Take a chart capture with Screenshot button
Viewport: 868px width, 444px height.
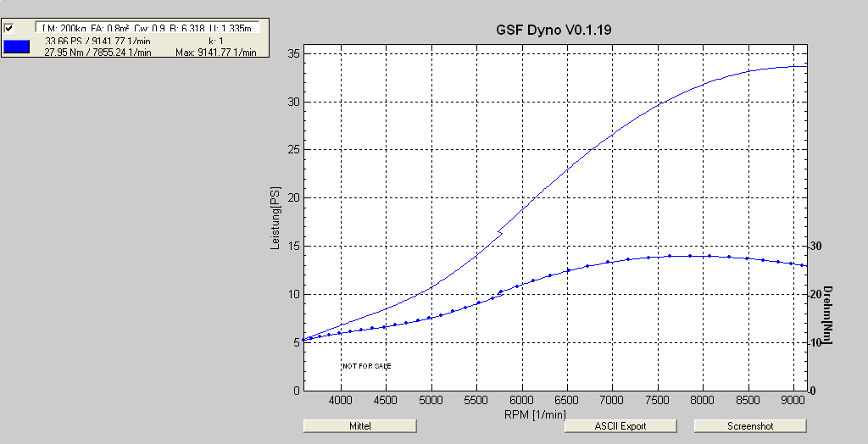(749, 425)
